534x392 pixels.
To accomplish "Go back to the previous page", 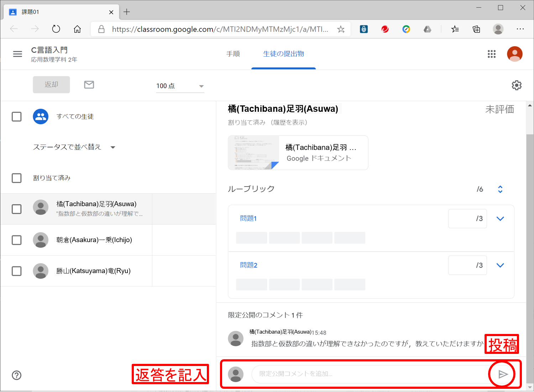I will [x=14, y=29].
